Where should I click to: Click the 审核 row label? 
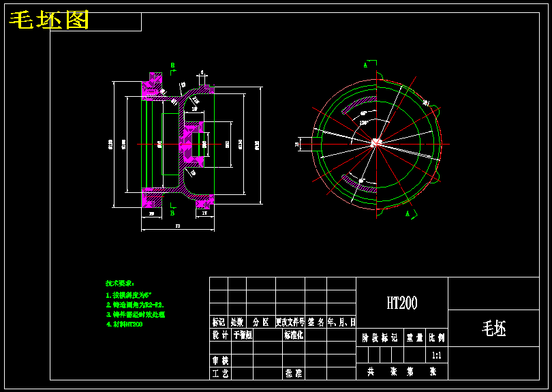tap(220, 361)
